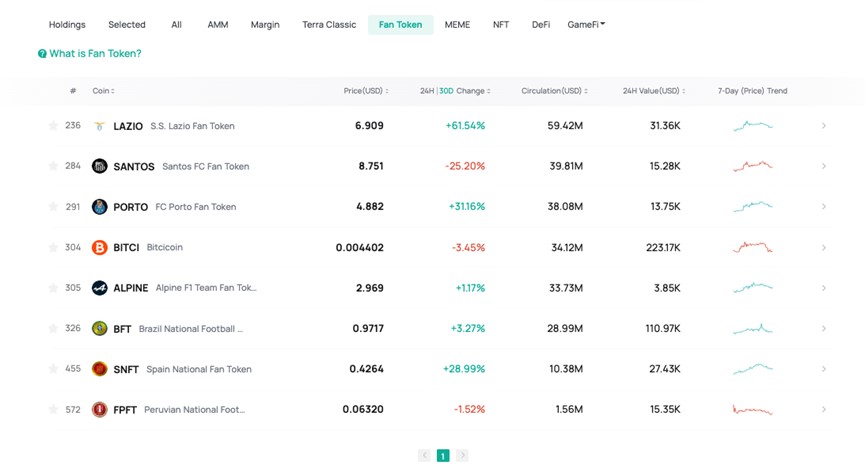This screenshot has height=473, width=865.
Task: Click the BFT coin logo icon
Action: tap(99, 328)
